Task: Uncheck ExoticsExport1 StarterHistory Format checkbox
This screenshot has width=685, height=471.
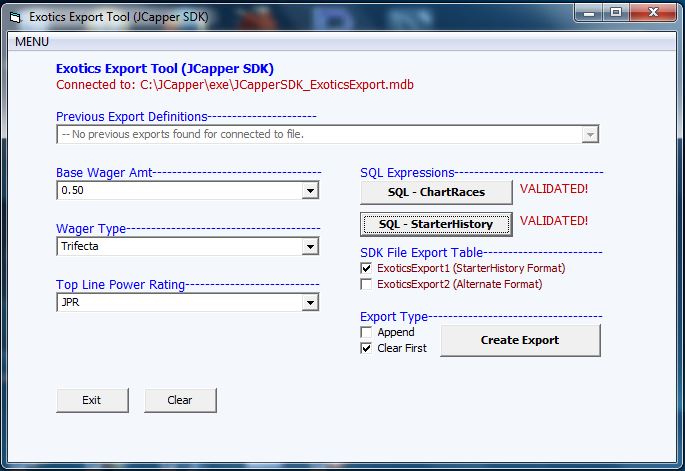Action: (x=366, y=268)
